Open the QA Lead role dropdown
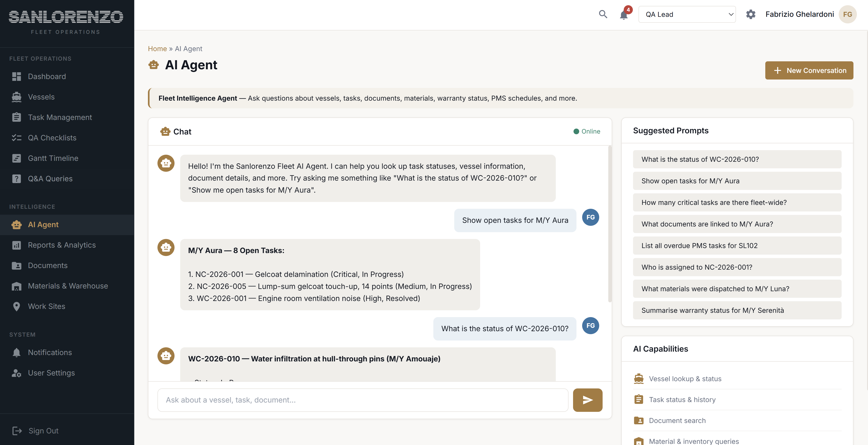This screenshot has width=868, height=445. 687,14
